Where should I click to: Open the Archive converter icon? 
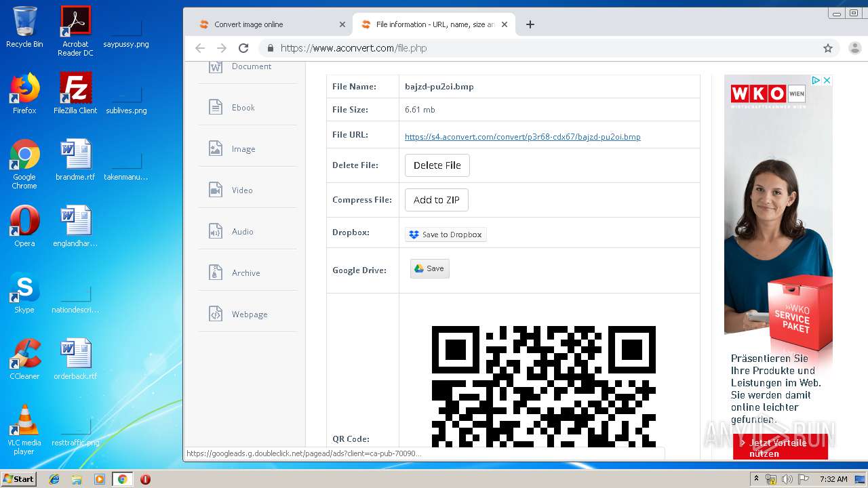click(216, 272)
